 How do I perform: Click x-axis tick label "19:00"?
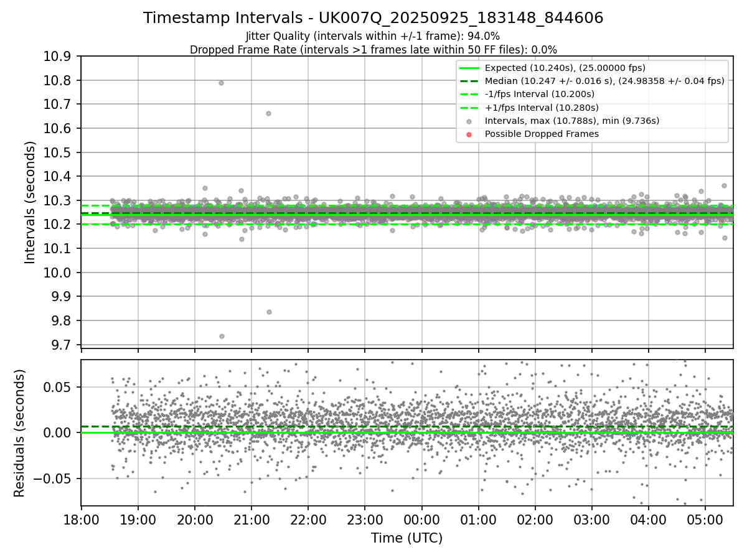(x=138, y=520)
